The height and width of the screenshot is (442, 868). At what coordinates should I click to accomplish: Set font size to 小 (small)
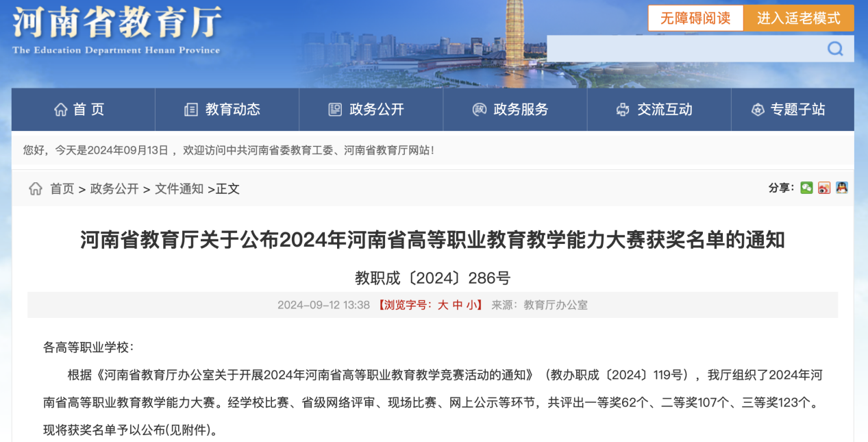pyautogui.click(x=472, y=305)
